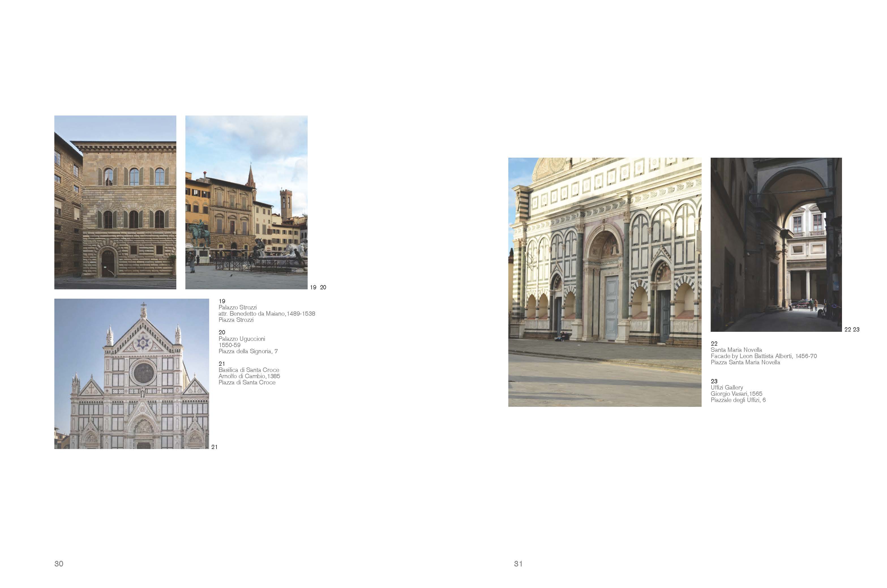This screenshot has height=588, width=887.
Task: Click page number 30
Action: [59, 564]
